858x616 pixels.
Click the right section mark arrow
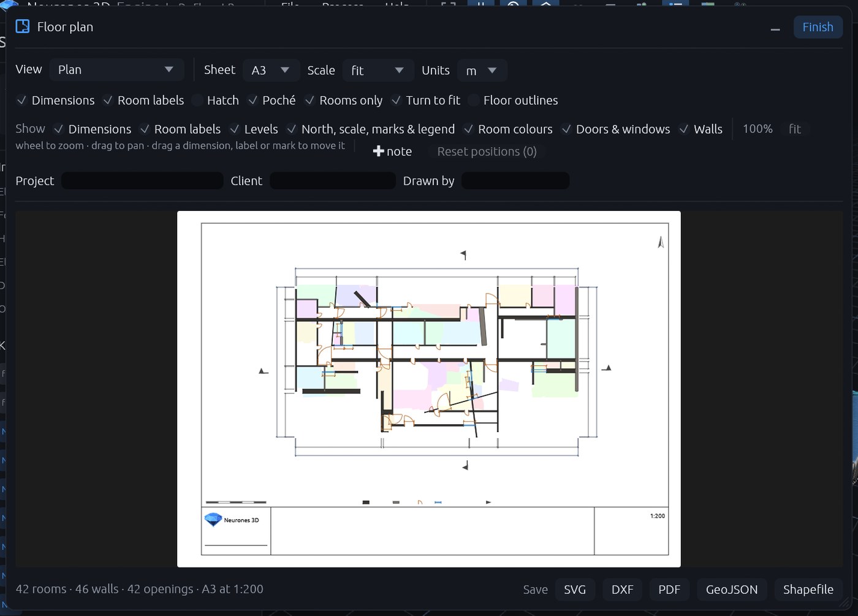coord(607,368)
